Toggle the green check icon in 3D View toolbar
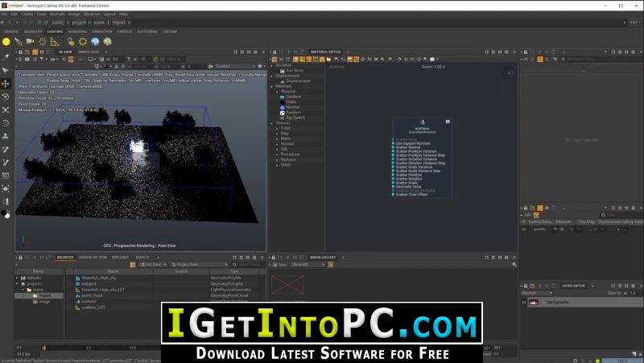This screenshot has width=644, height=363. tap(155, 60)
